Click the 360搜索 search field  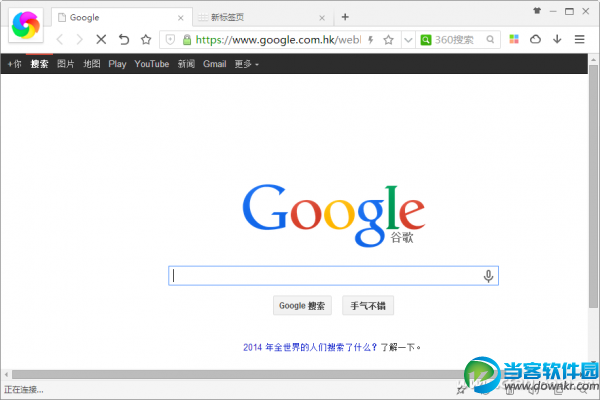point(459,39)
